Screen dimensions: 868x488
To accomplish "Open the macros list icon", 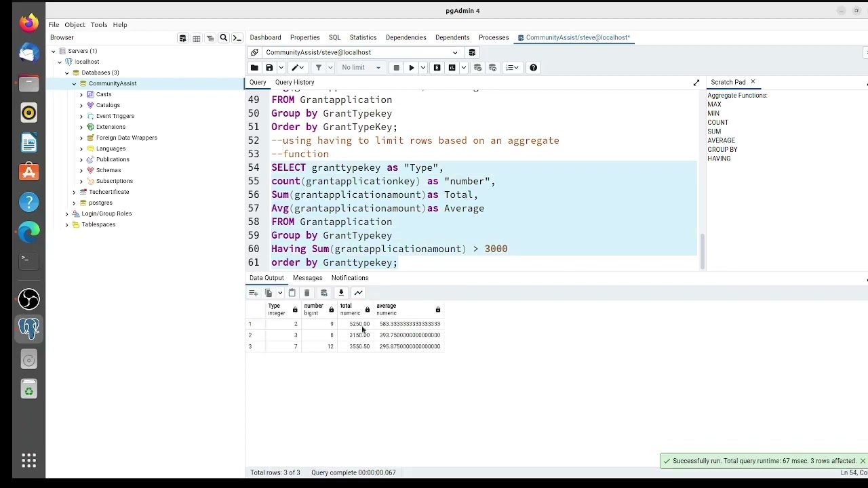I will 512,68.
